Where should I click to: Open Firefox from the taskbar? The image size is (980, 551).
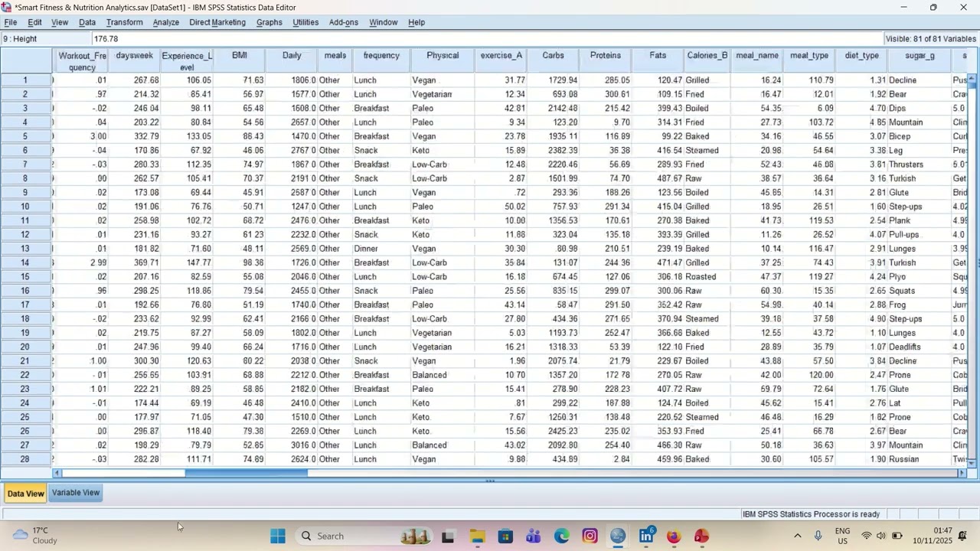pyautogui.click(x=674, y=536)
